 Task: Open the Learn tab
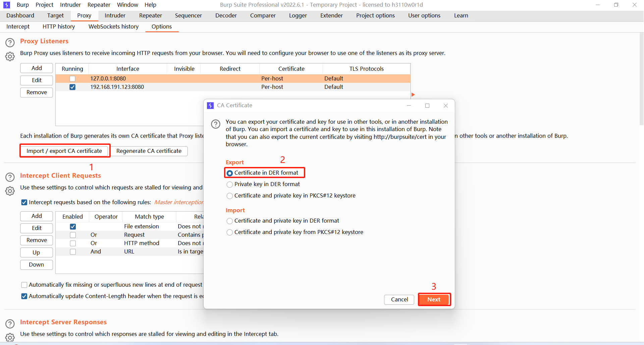click(x=461, y=15)
